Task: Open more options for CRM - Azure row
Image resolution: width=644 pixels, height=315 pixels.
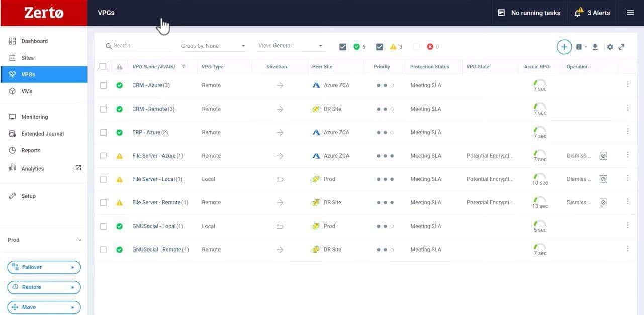Action: tap(628, 85)
